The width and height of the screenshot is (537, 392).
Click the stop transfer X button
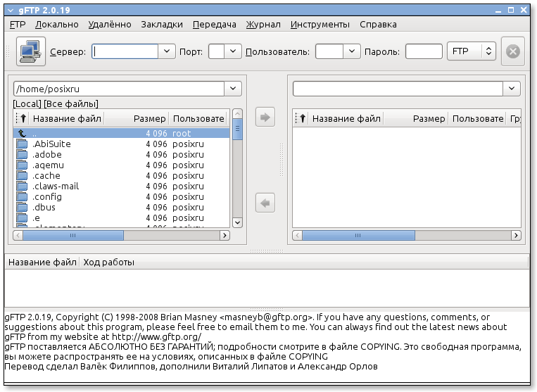[x=512, y=51]
